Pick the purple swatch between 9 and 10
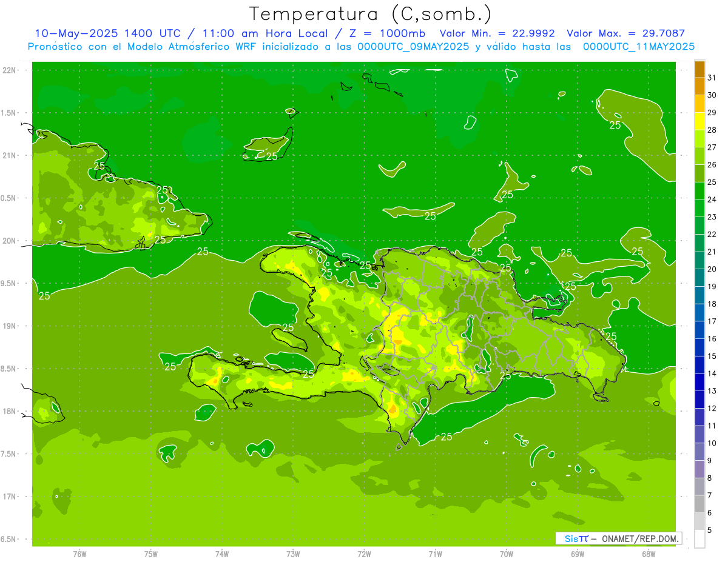This screenshot has width=728, height=562. pos(699,452)
